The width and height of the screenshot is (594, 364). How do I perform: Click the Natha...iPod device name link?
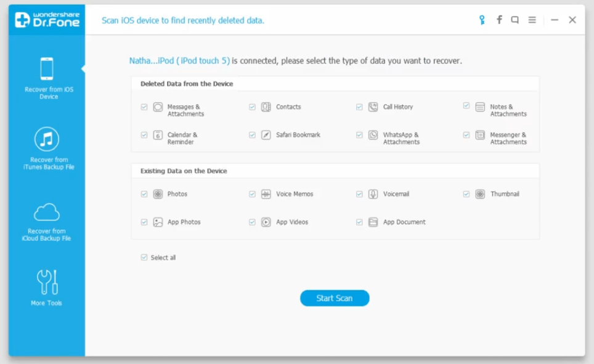tap(179, 60)
